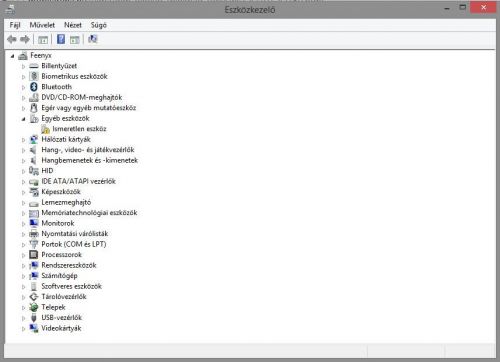Collapse the Egyéb eszközök category

click(x=23, y=119)
